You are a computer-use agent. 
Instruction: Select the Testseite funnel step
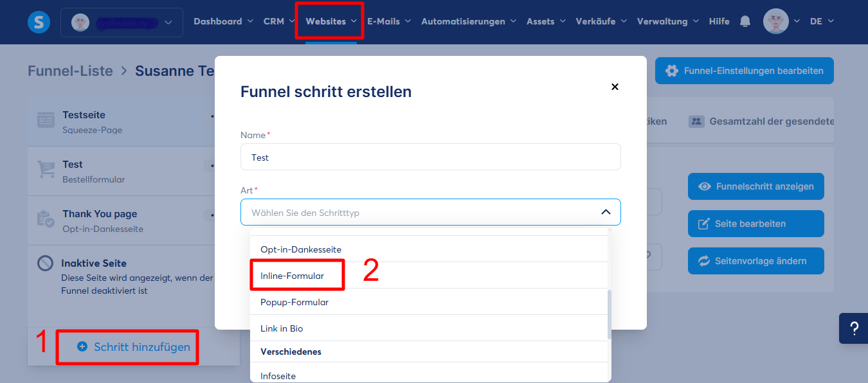[x=121, y=121]
